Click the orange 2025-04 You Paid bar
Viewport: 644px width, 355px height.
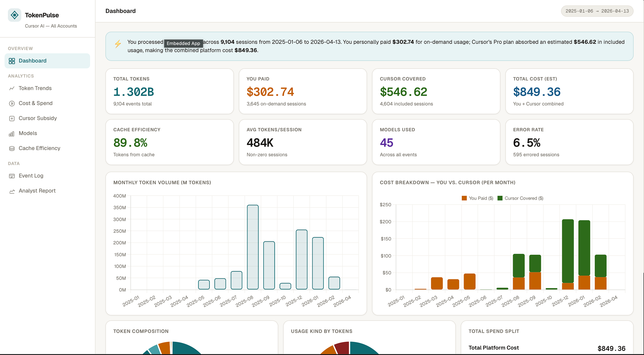coord(453,284)
